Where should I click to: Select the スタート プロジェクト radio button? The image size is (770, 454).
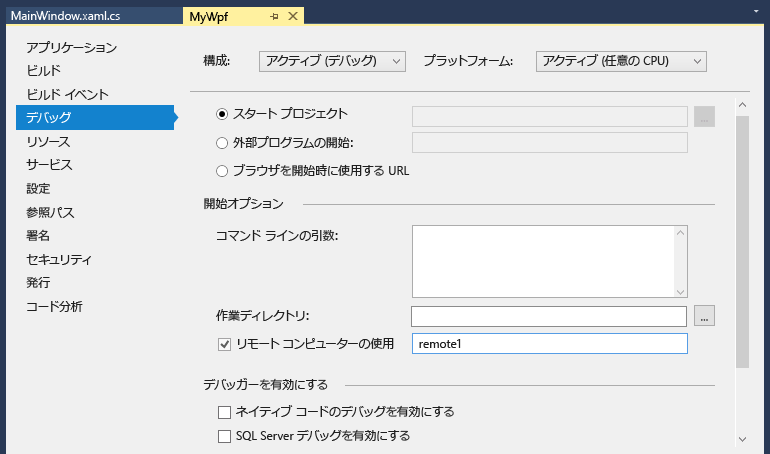click(x=222, y=114)
